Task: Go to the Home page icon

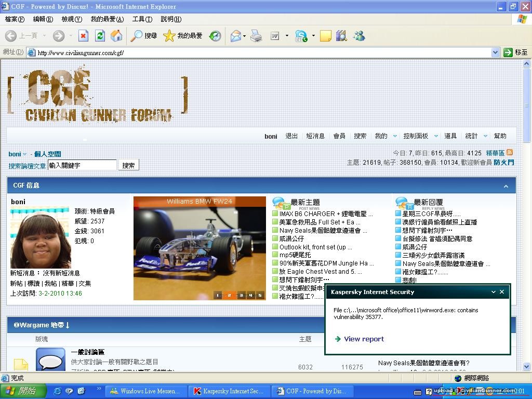Action: (x=116, y=36)
